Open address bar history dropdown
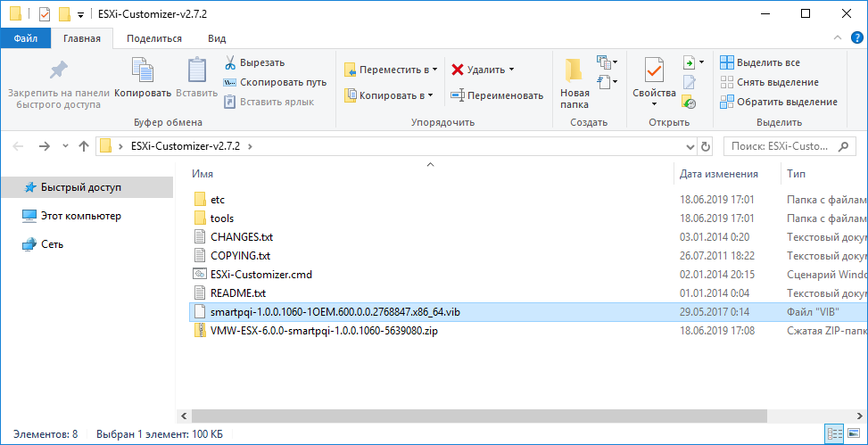 pyautogui.click(x=690, y=146)
